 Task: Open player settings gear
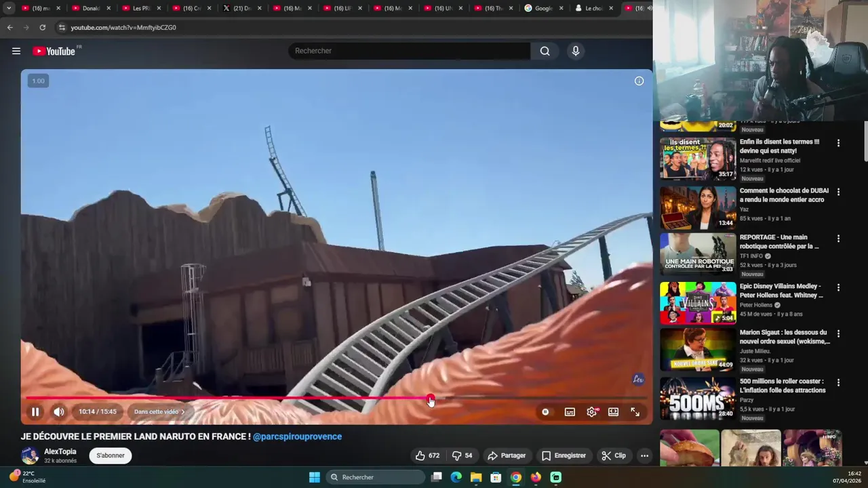[592, 411]
